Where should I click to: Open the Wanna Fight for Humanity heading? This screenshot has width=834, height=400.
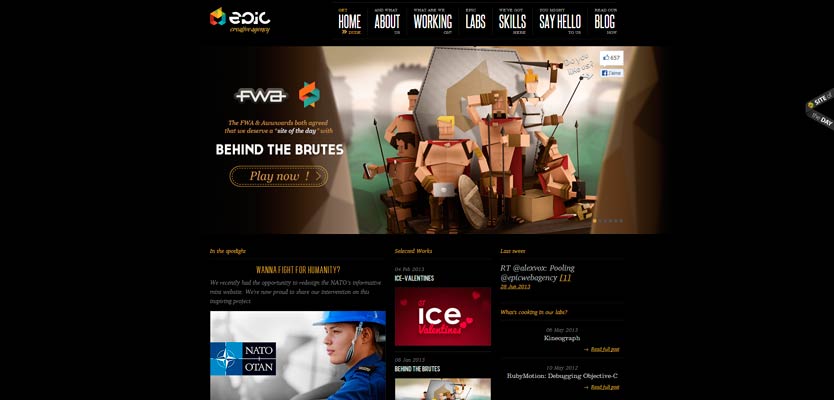298,270
